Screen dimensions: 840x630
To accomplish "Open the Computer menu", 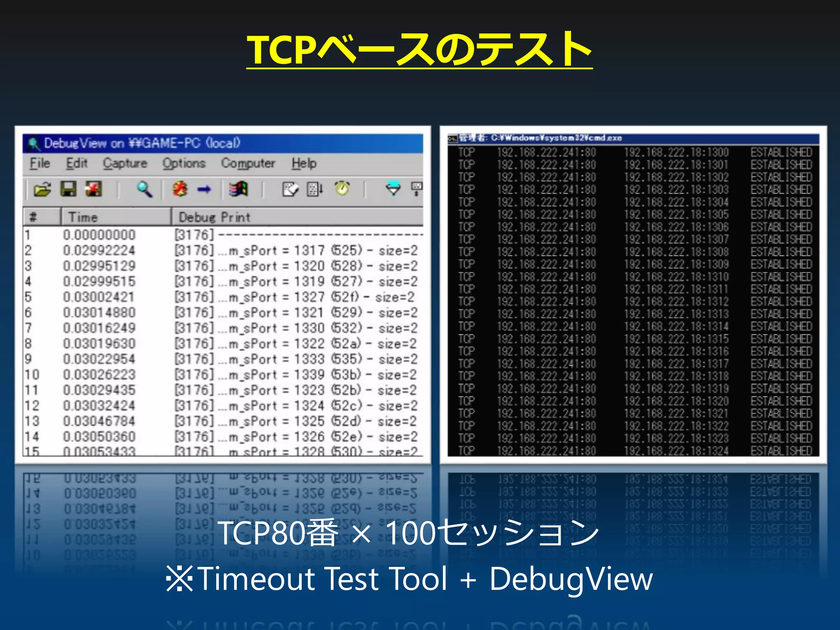I will pyautogui.click(x=248, y=163).
